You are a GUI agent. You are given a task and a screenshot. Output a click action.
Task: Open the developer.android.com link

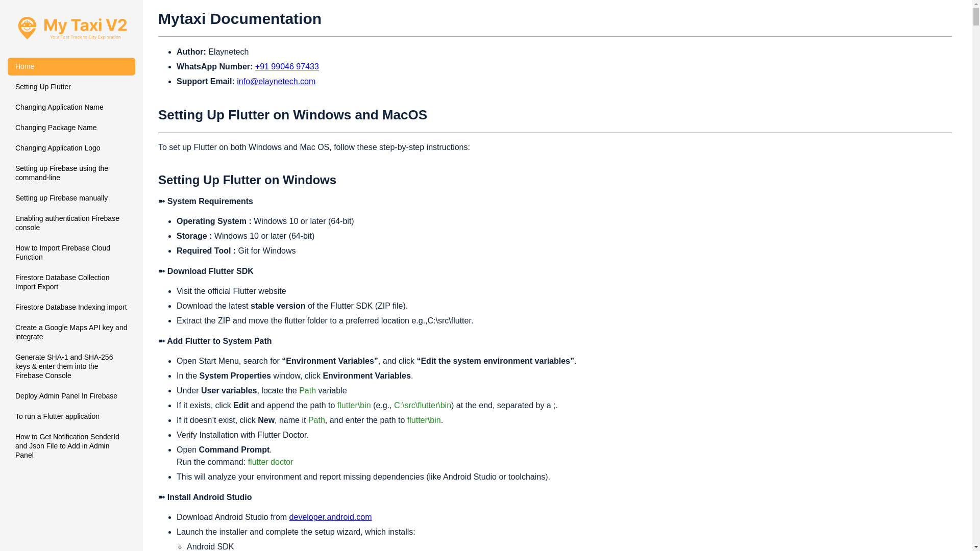330,517
